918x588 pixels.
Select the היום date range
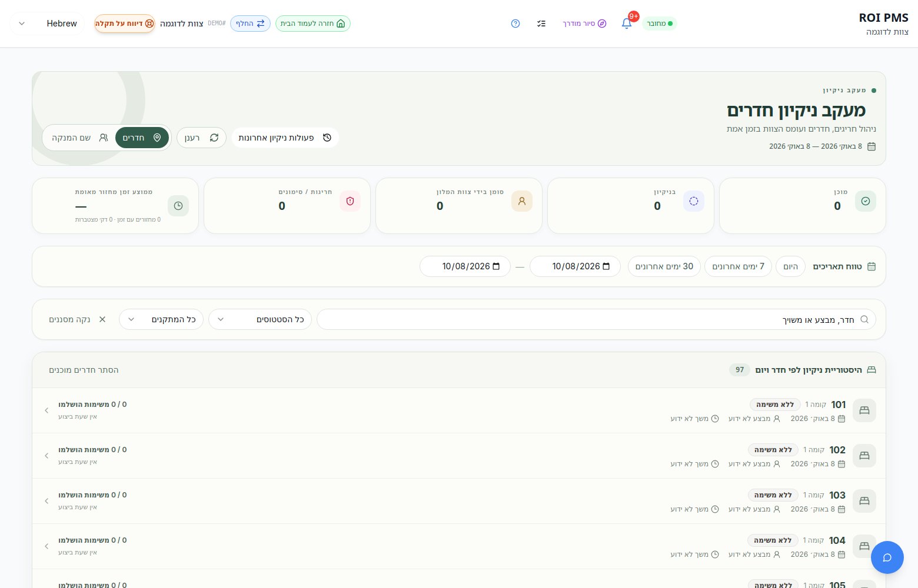pyautogui.click(x=791, y=266)
